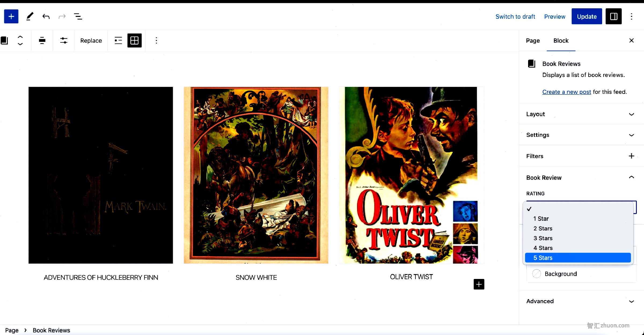Click the Adventures of Huckleberry Finn thumbnail
The height and width of the screenshot is (335, 644).
coord(101,175)
